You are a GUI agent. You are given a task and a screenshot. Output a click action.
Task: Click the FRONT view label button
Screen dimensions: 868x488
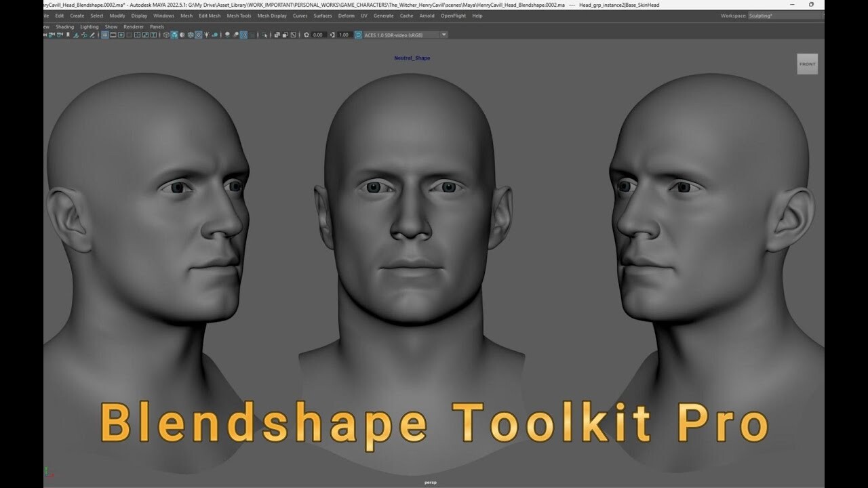click(x=807, y=64)
